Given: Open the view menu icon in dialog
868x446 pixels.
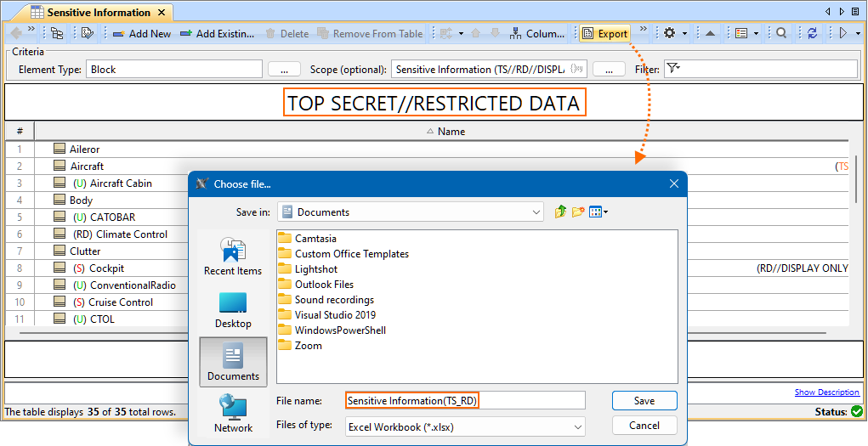Looking at the screenshot, I should [599, 212].
